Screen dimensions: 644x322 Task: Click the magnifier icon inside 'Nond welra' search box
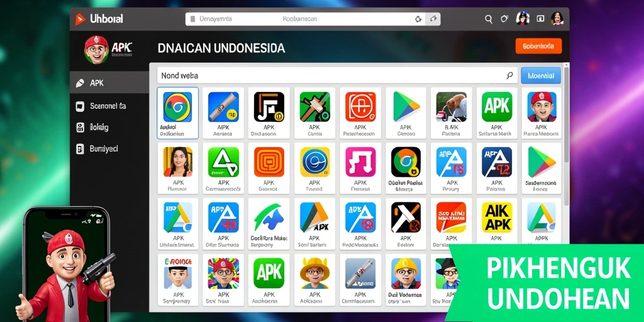pos(509,75)
